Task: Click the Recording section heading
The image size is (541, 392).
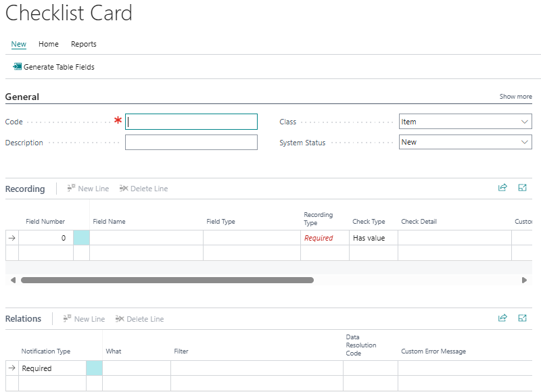Action: click(25, 189)
